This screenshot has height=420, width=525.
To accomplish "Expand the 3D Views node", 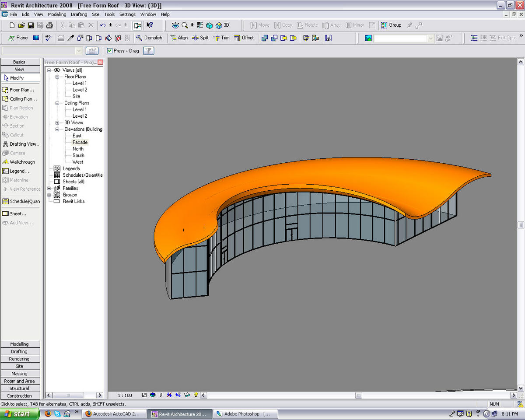I will [x=57, y=122].
